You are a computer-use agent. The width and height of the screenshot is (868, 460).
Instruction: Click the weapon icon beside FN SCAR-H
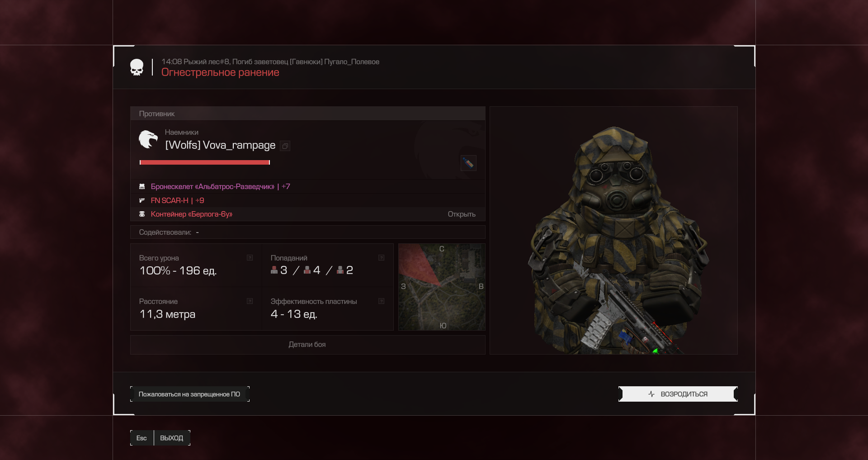click(x=142, y=200)
